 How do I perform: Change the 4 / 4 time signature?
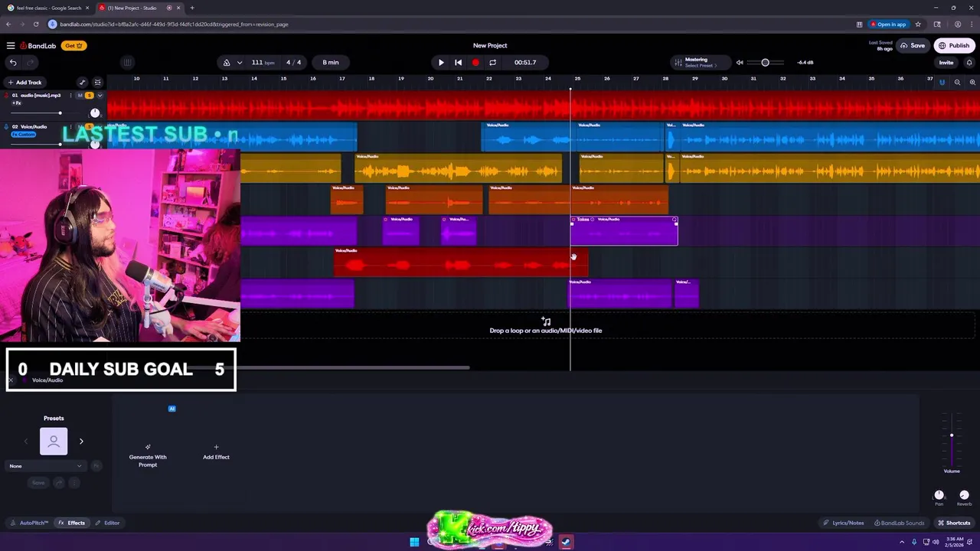coord(294,63)
